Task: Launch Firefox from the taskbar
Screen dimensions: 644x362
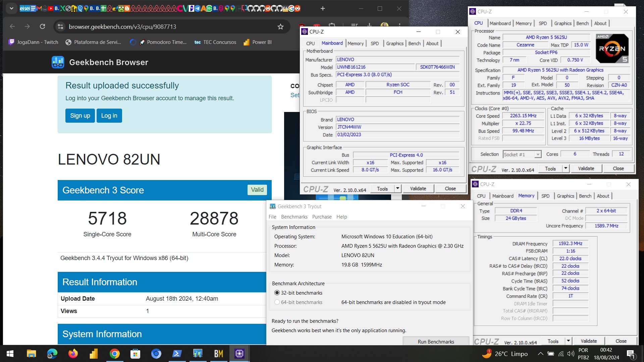Action: [73, 354]
